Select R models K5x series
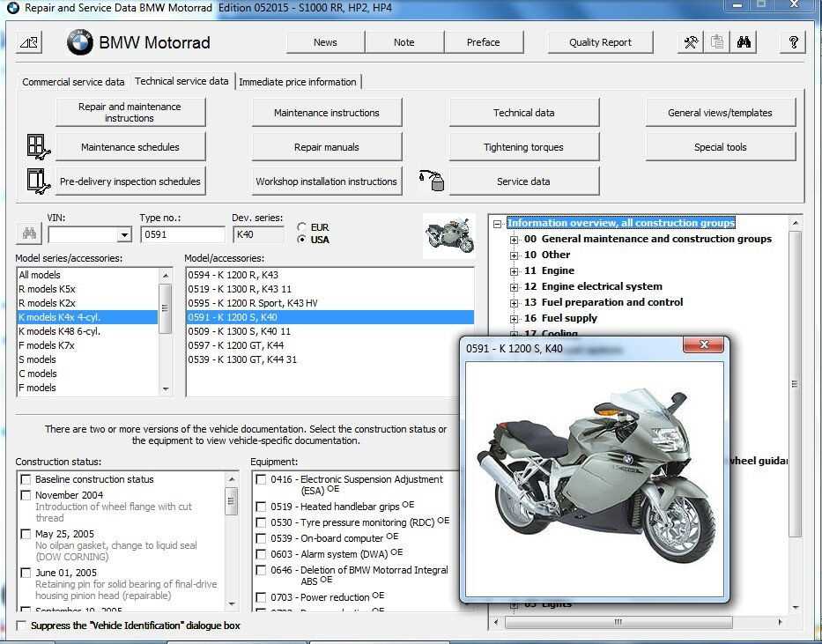The width and height of the screenshot is (822, 644). [87, 289]
